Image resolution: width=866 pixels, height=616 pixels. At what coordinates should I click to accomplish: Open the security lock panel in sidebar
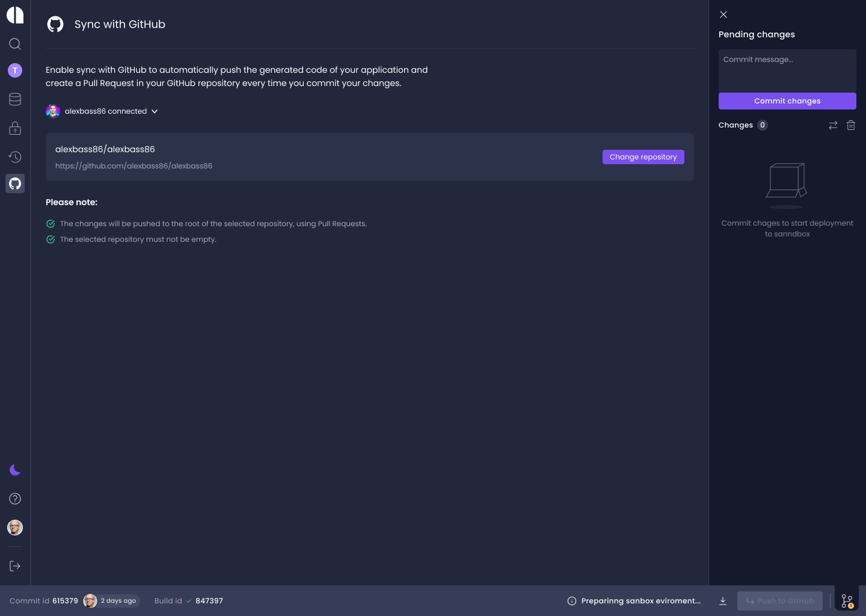[x=14, y=128]
